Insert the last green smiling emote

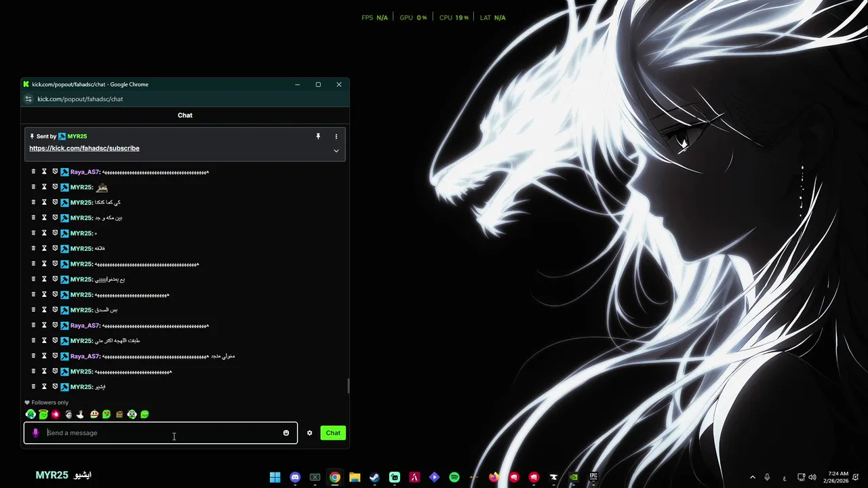coord(144,414)
